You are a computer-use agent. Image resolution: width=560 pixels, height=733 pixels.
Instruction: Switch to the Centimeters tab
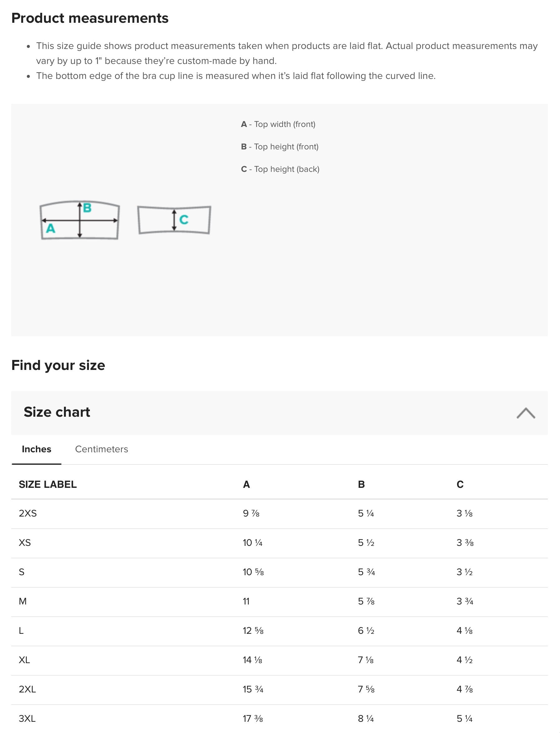(x=101, y=449)
